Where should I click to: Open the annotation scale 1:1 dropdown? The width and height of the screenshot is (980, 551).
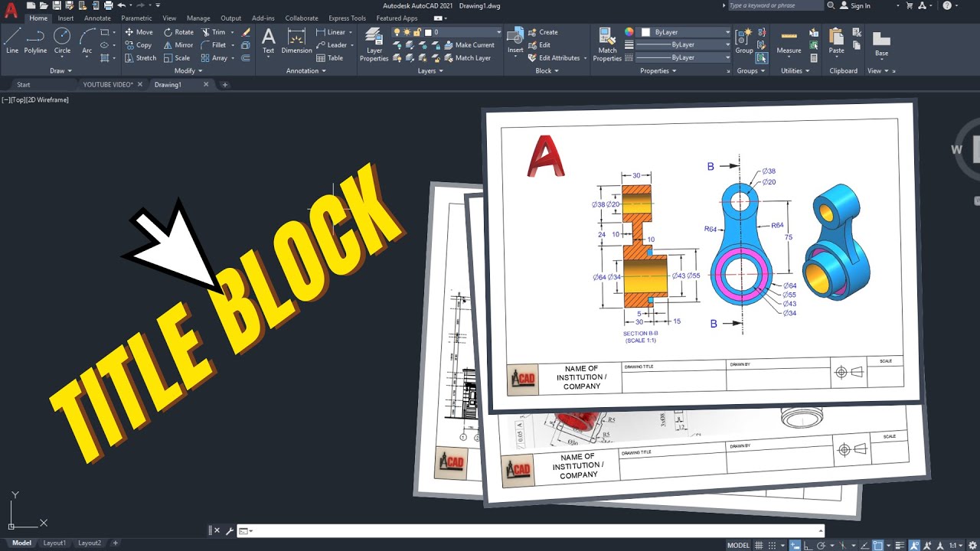coord(956,545)
